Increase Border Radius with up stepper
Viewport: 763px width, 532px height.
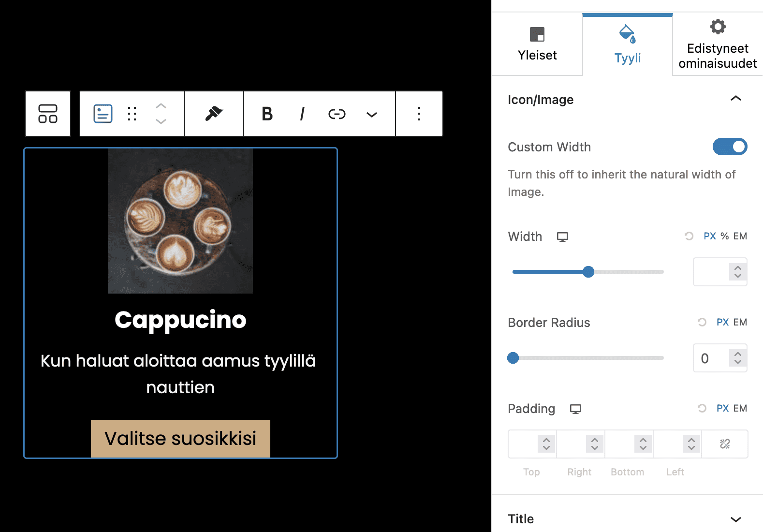(x=738, y=354)
